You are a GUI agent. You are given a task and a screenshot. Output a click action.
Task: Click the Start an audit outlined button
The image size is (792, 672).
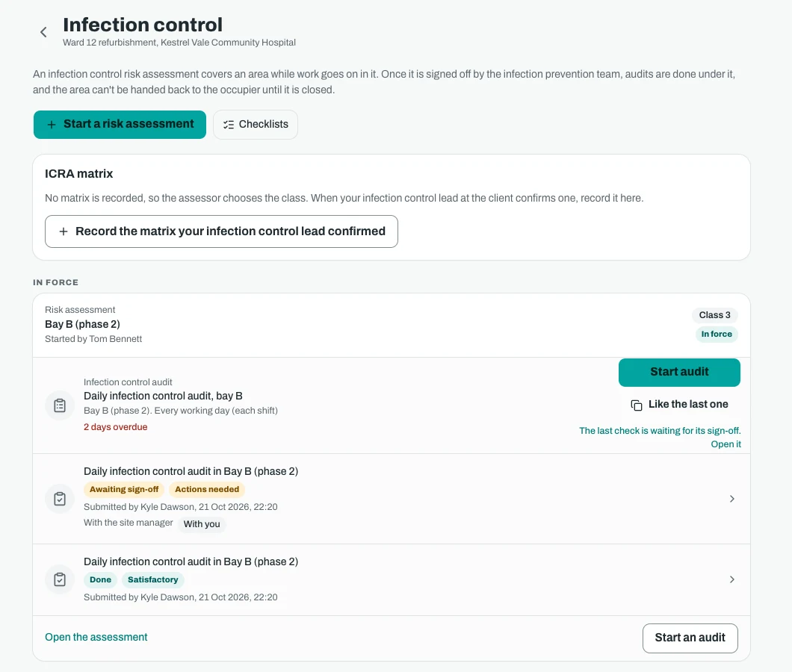click(x=690, y=638)
